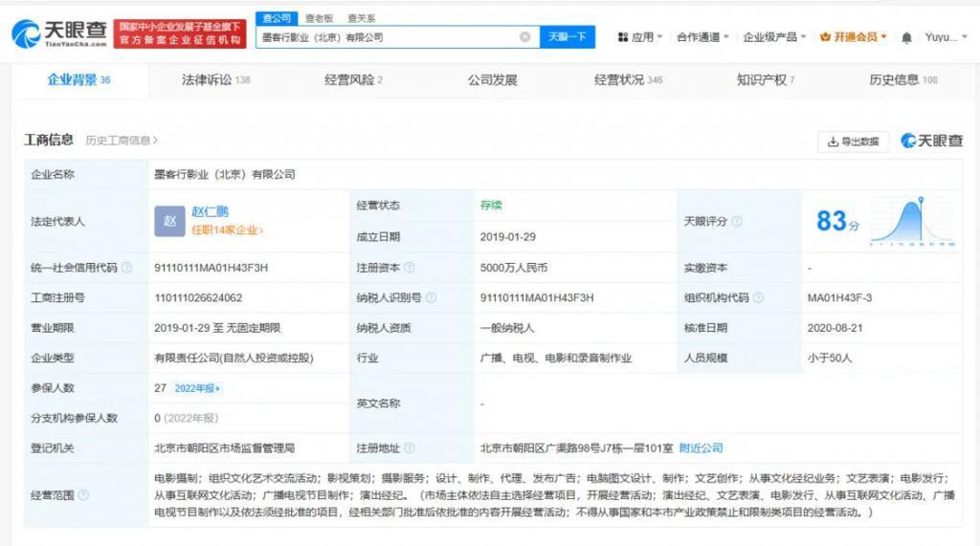Open help icon beside 经营范围

[x=84, y=494]
